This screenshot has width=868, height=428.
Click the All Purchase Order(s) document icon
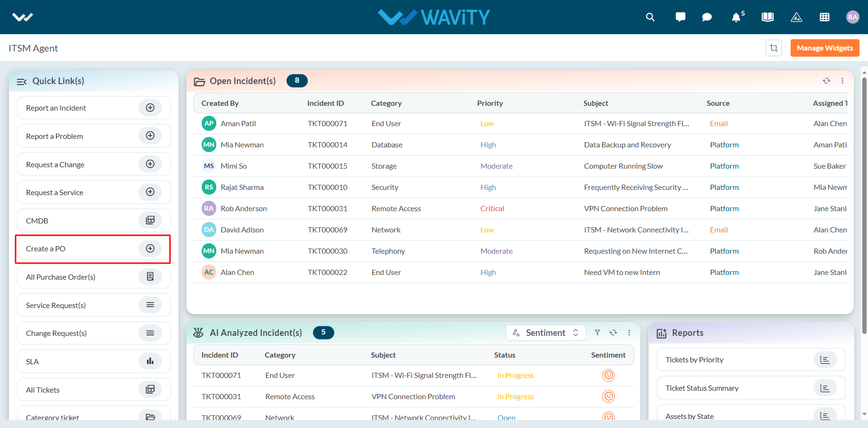click(x=150, y=276)
